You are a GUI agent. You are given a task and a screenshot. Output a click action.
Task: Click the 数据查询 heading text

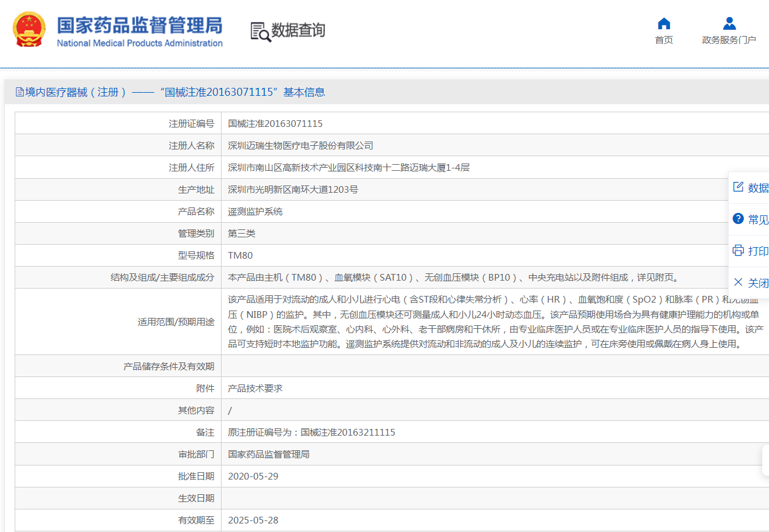pyautogui.click(x=298, y=31)
